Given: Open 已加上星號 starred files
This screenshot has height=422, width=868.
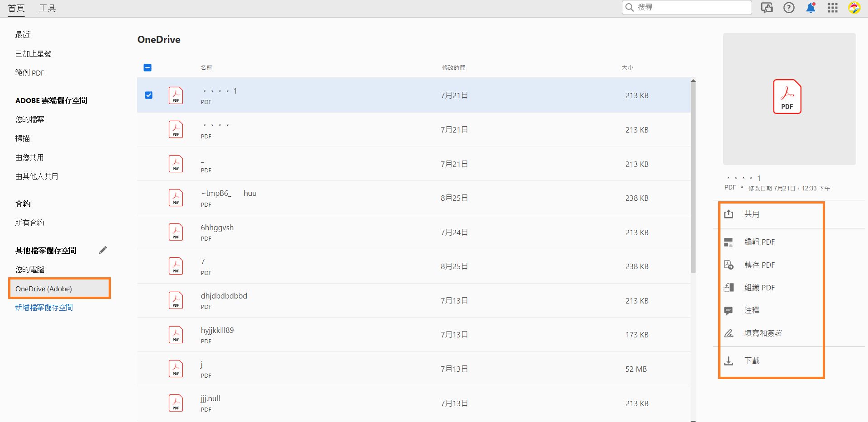Looking at the screenshot, I should click(x=33, y=54).
